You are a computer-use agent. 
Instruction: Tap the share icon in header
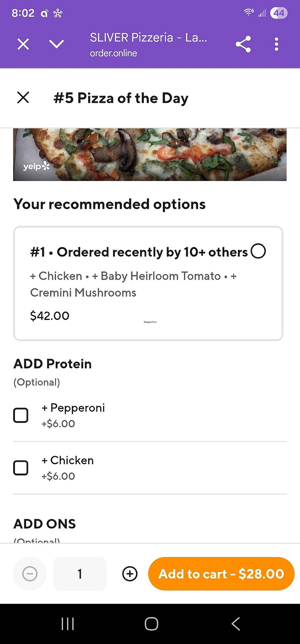tap(243, 44)
